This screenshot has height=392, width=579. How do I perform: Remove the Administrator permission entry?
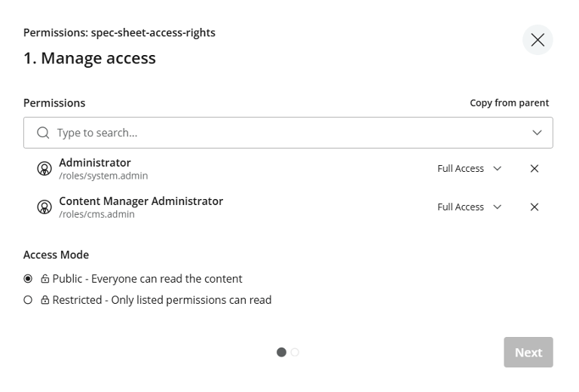(x=534, y=169)
